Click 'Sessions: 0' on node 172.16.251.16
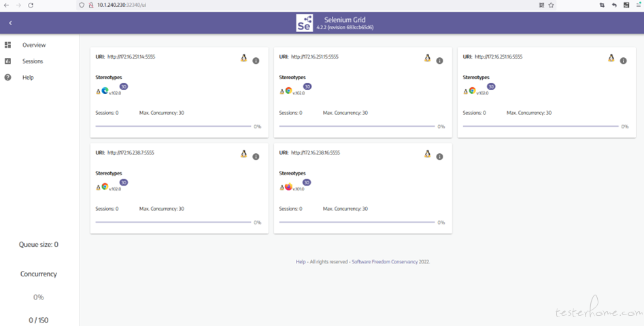Screen dimensions: 644x326 (475, 113)
